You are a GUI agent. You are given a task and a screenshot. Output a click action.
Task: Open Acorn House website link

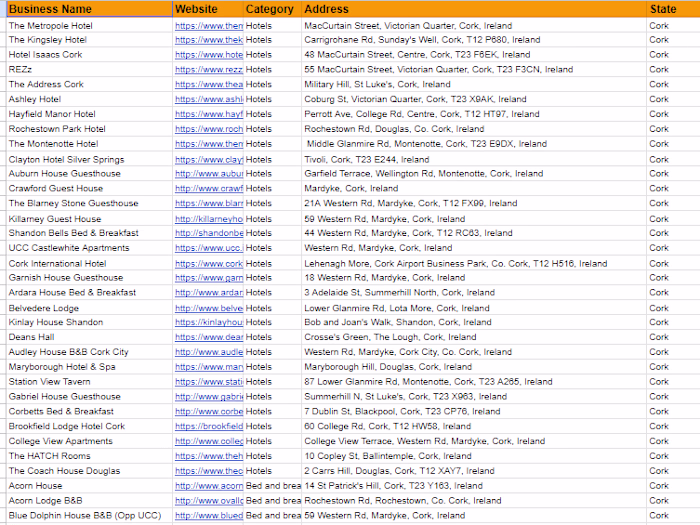209,486
